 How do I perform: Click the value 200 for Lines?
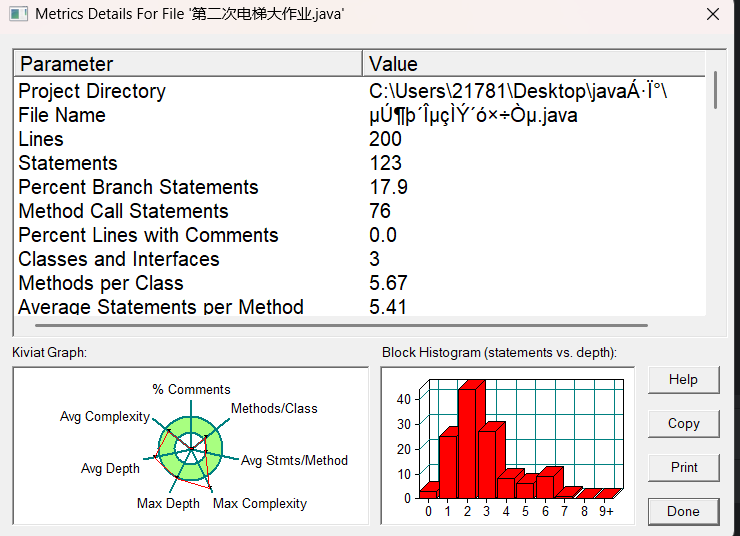[x=385, y=139]
